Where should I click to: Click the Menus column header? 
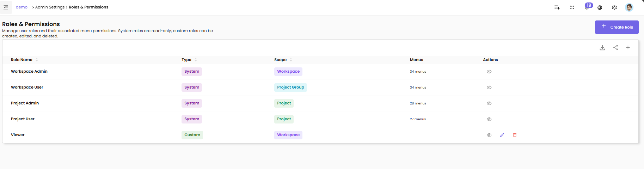coord(416,60)
